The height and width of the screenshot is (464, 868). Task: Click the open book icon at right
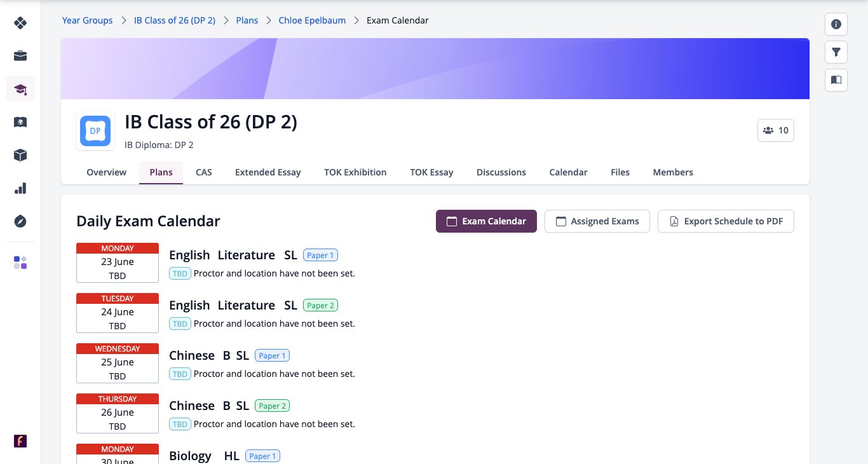point(836,80)
